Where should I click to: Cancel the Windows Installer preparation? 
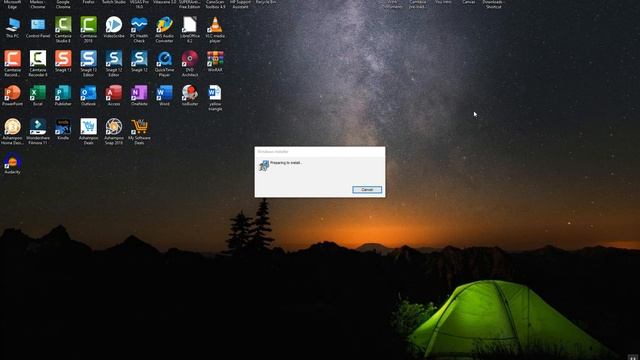pos(367,190)
